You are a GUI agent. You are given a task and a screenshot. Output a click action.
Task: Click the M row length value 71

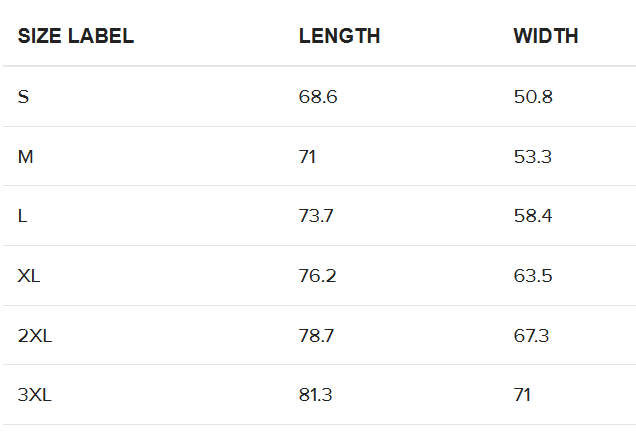pos(307,157)
